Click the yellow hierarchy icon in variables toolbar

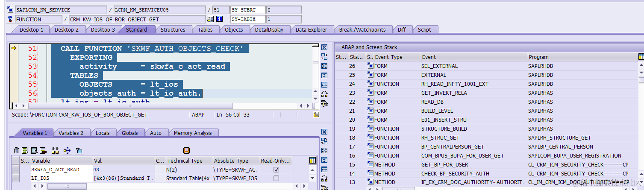[x=55, y=150]
